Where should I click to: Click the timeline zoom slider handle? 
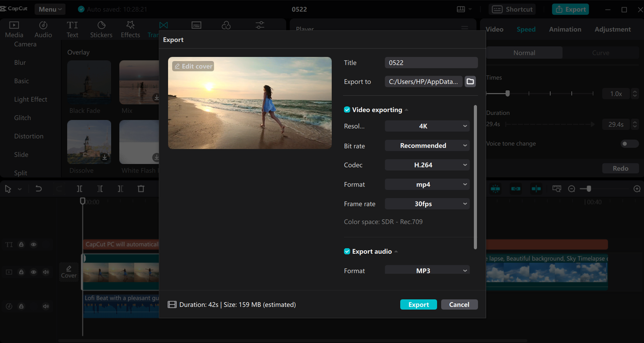pos(589,189)
